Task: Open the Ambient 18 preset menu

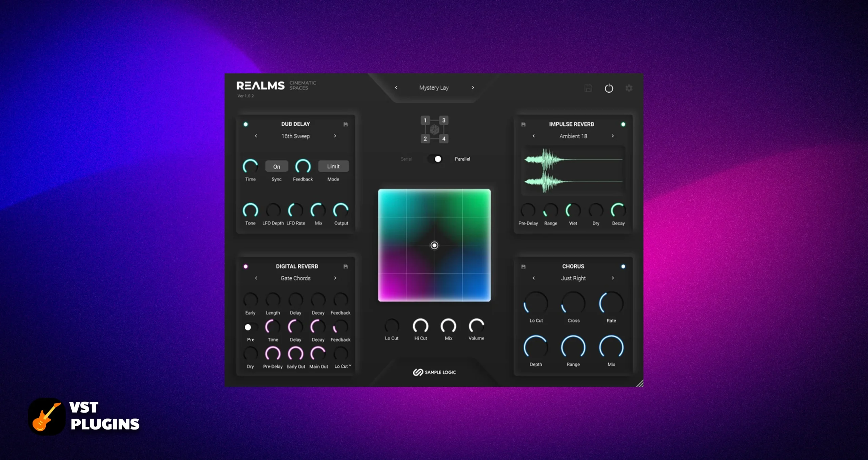Action: (573, 136)
